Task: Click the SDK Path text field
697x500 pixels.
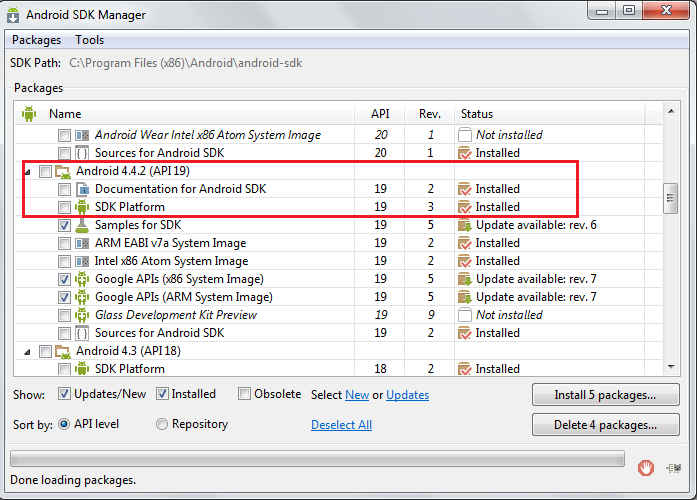Action: 186,63
